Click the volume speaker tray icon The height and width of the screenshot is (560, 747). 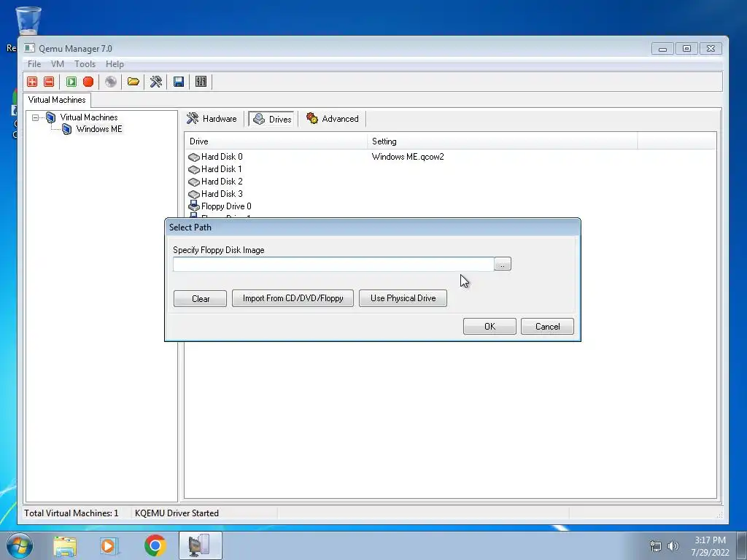pyautogui.click(x=673, y=546)
